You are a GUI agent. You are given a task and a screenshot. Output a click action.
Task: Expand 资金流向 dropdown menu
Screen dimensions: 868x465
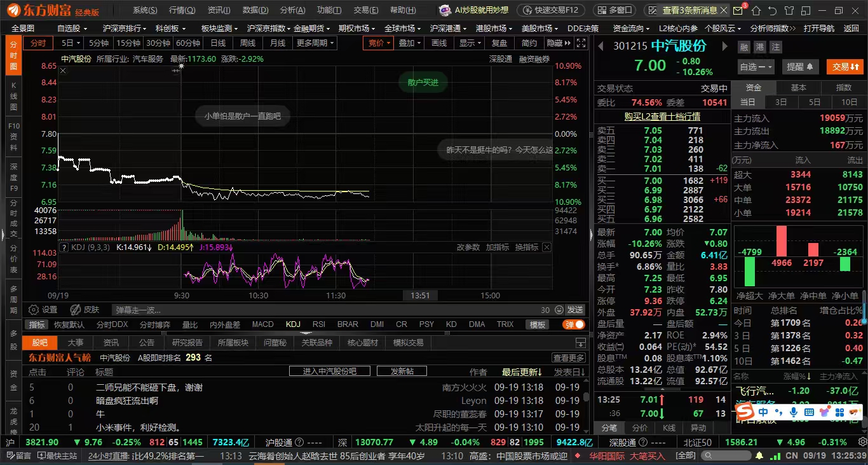click(x=631, y=28)
